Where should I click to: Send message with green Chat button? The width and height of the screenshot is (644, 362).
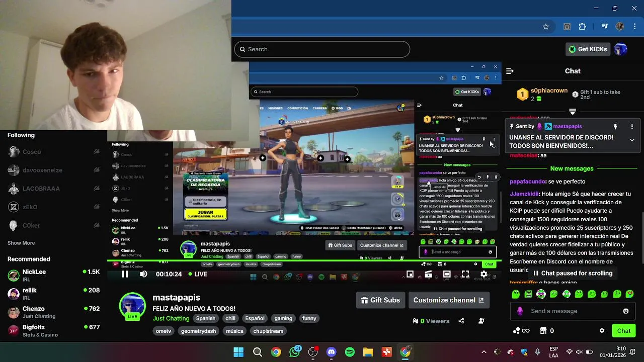pos(624,331)
